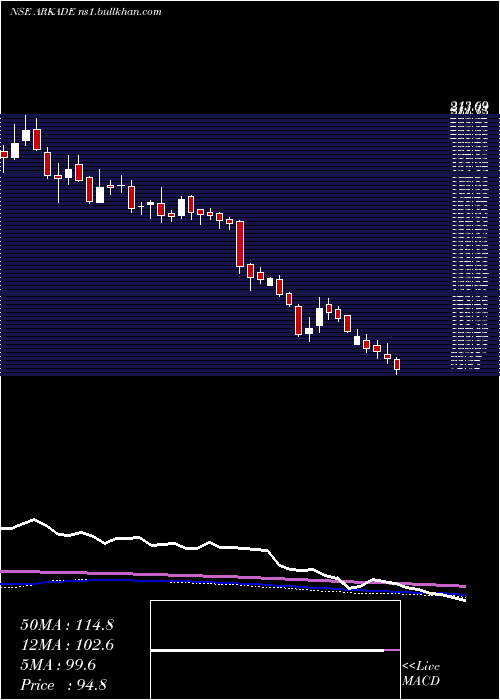Click the Price : 94.8 label
The width and height of the screenshot is (500, 700).
click(63, 685)
